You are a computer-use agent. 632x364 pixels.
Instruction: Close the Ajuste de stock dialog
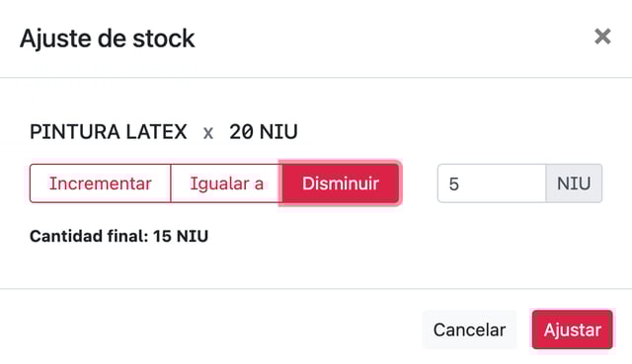tap(602, 36)
